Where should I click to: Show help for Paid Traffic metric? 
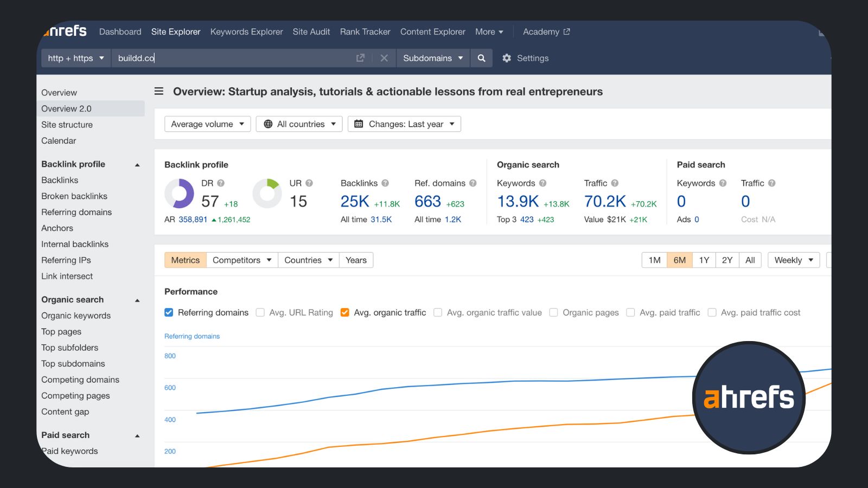pos(772,183)
